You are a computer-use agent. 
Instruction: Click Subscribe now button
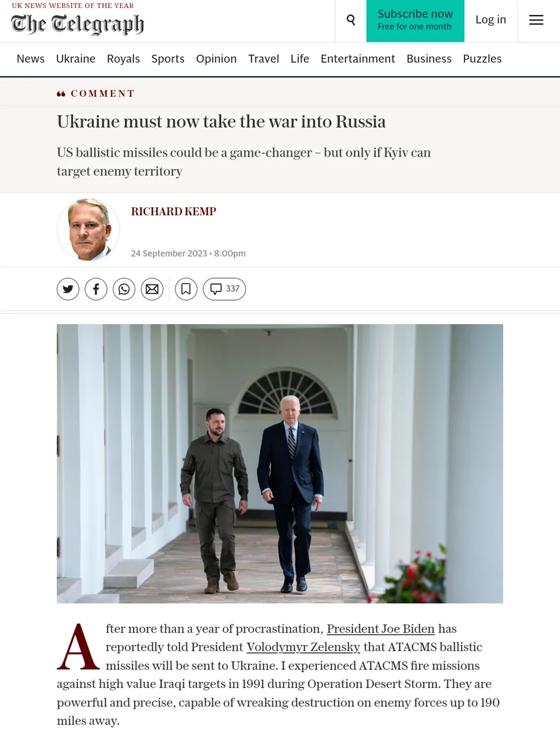coord(415,21)
